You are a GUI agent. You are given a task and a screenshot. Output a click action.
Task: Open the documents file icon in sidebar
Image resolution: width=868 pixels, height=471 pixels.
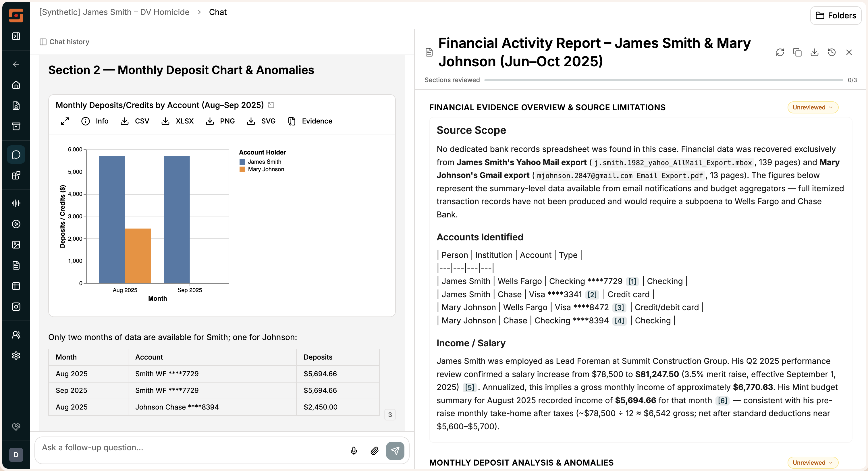16,265
